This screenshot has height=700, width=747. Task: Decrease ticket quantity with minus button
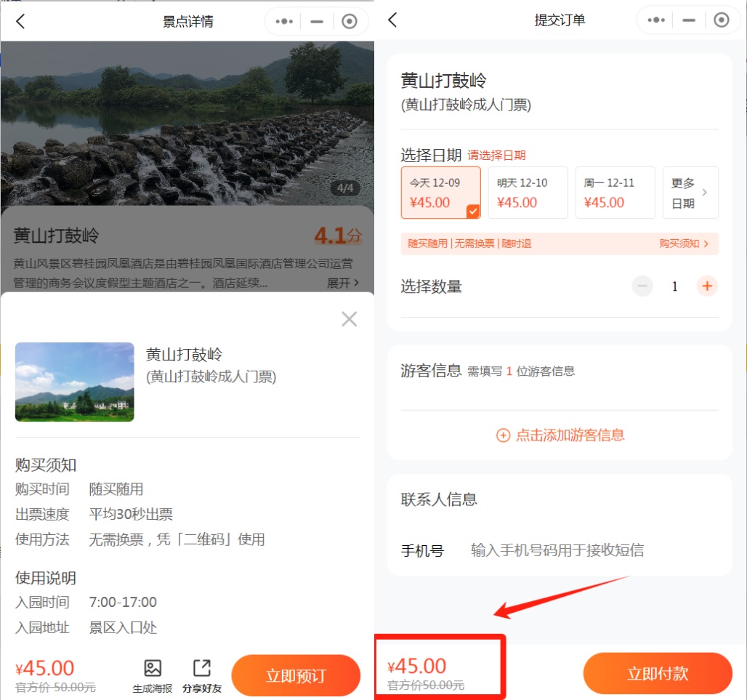click(642, 286)
